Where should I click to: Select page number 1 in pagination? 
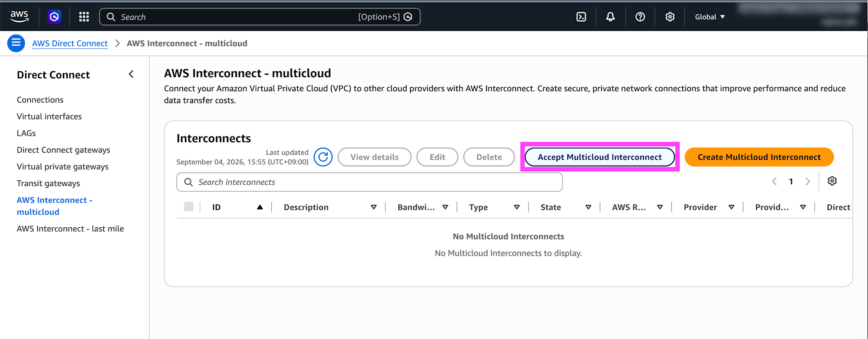791,182
